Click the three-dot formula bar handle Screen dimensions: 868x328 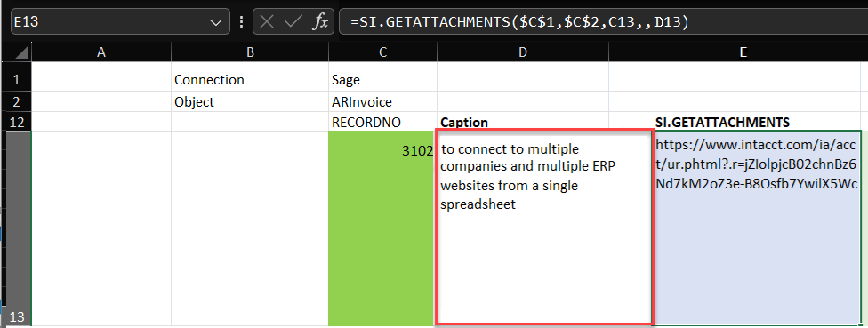pos(241,22)
